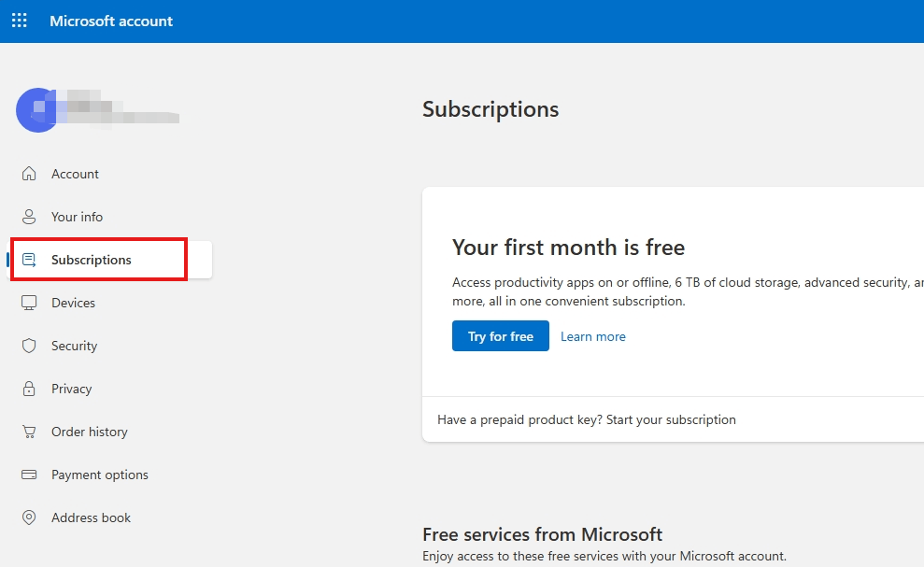
Task: Click the Devices monitor icon
Action: point(29,303)
